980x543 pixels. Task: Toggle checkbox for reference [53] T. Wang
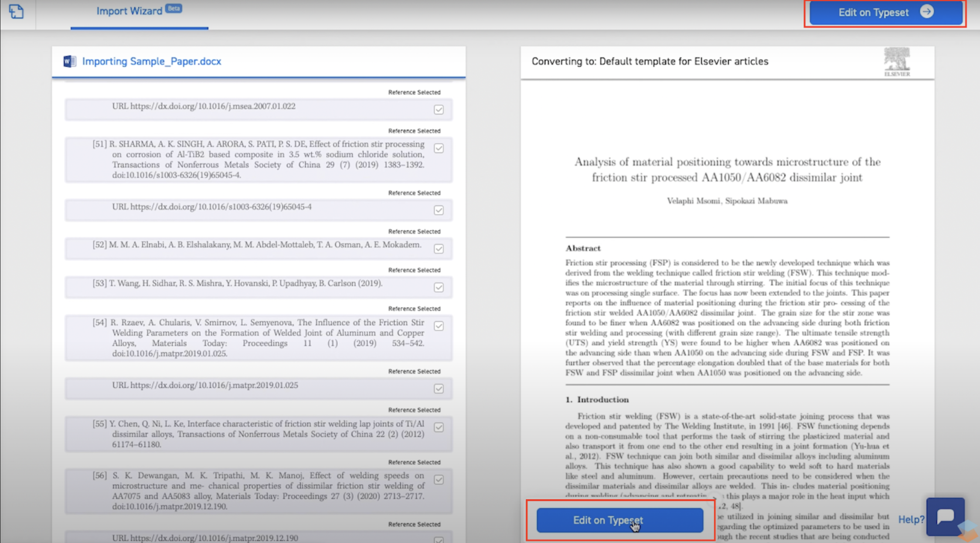[439, 288]
